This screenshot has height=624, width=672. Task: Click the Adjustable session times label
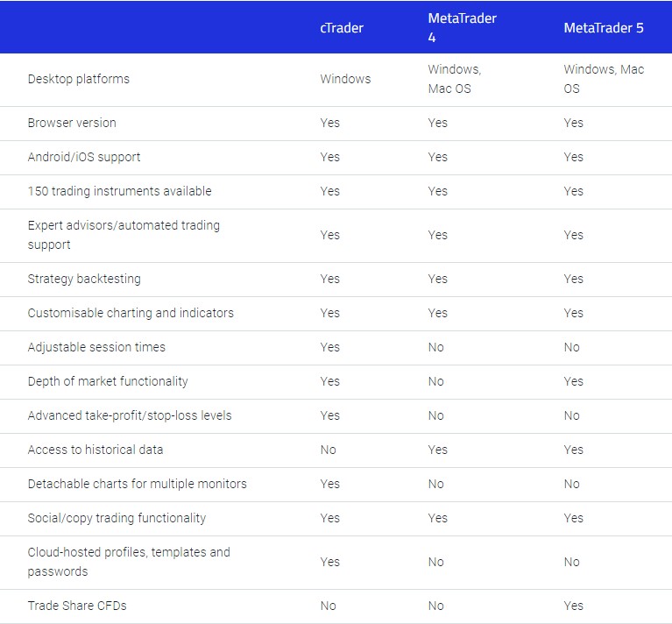96,347
